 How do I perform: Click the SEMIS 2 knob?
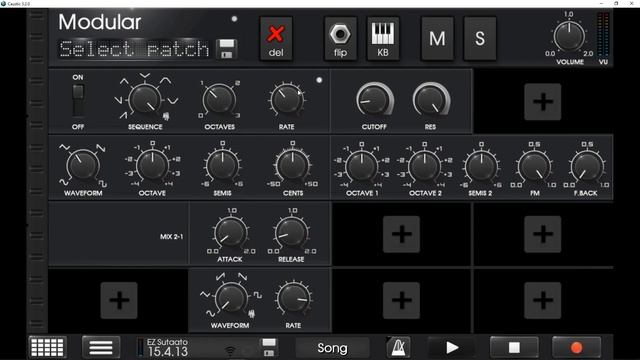[x=481, y=167]
